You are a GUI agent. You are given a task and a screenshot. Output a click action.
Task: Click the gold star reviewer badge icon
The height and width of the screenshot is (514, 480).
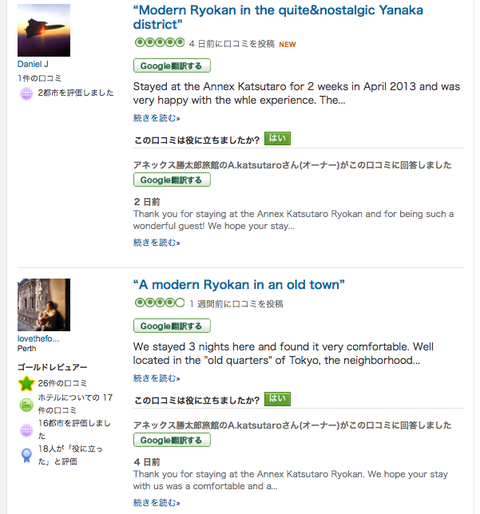click(26, 383)
